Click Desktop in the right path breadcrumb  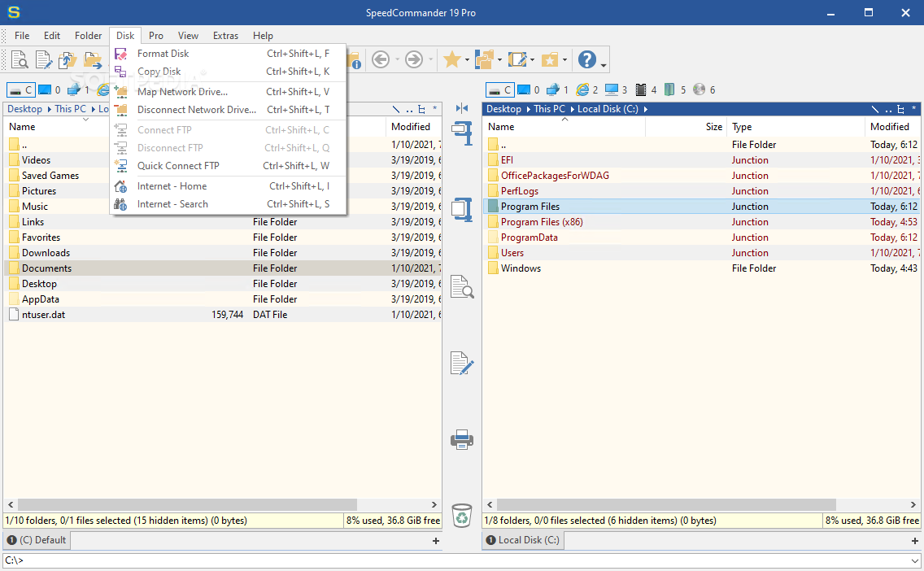pos(503,109)
